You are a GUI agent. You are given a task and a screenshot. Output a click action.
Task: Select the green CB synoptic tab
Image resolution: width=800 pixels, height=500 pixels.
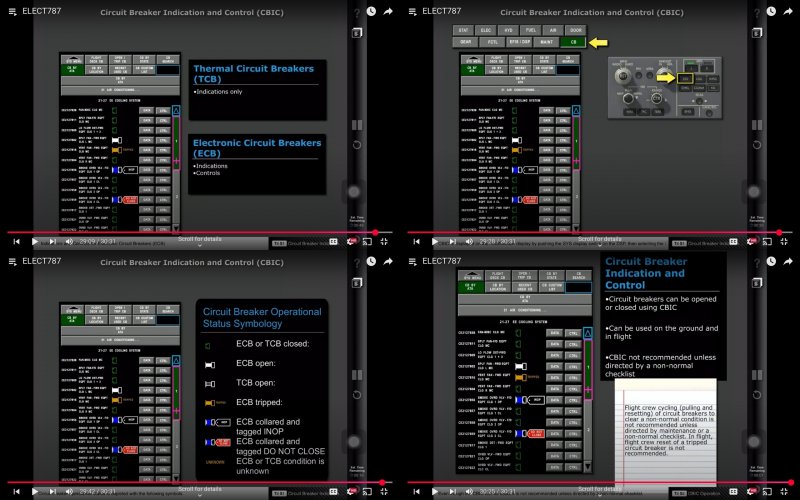pos(573,43)
